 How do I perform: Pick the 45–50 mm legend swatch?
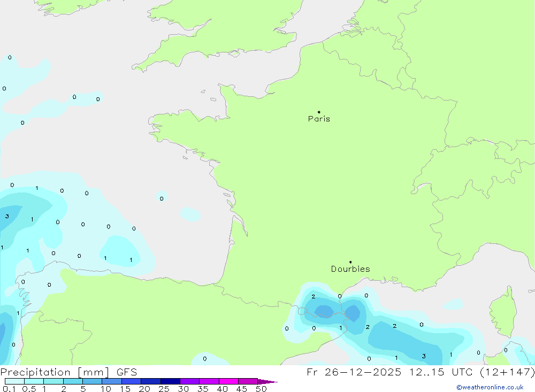point(248,381)
